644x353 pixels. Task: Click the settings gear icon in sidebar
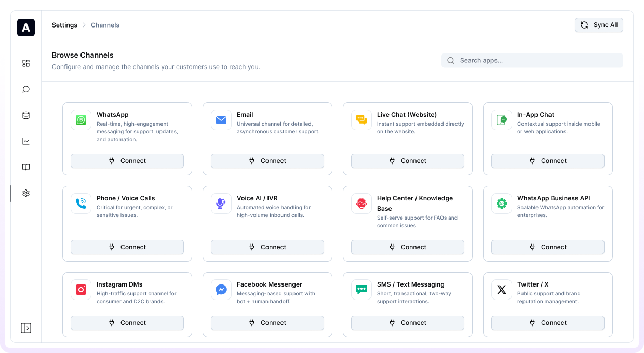(x=26, y=193)
